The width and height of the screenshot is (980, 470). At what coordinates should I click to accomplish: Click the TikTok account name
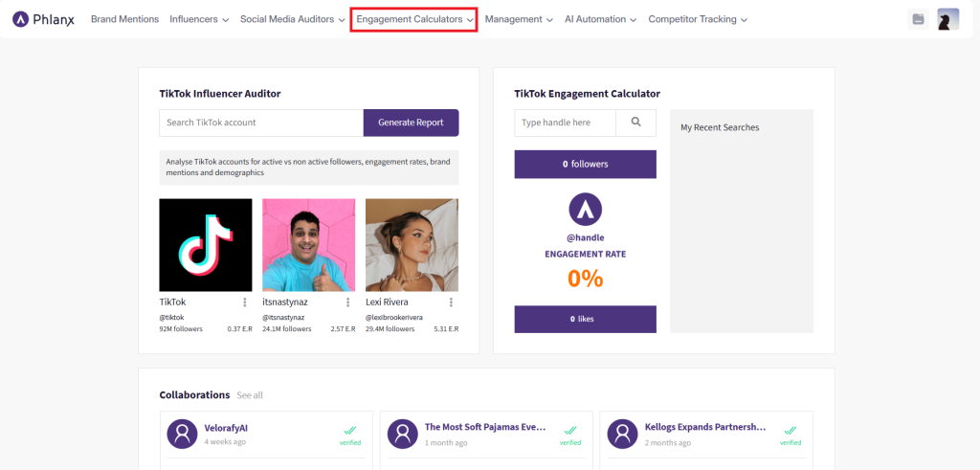[x=172, y=302]
